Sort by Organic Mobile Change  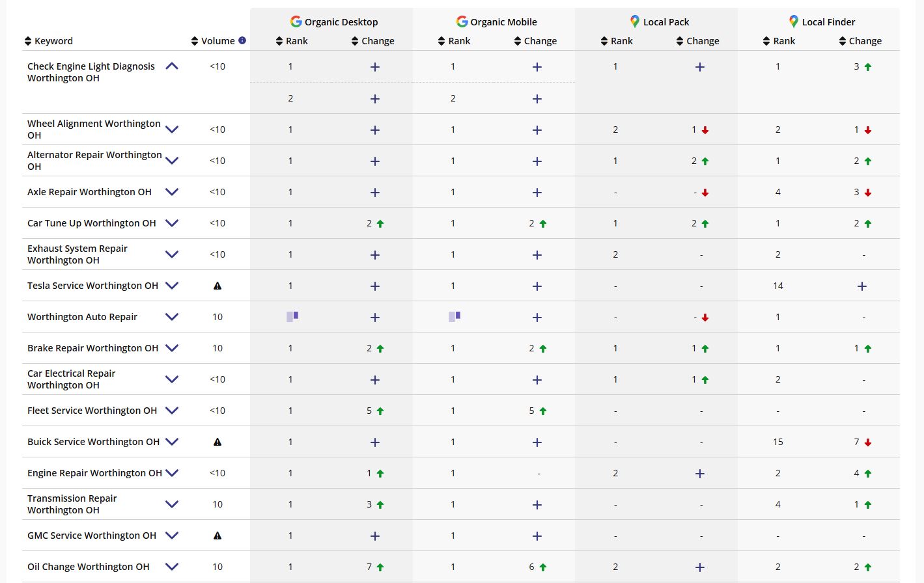[x=518, y=41]
